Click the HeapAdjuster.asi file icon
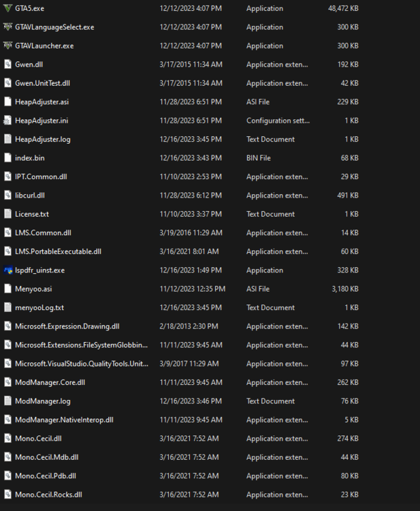 tap(7, 102)
